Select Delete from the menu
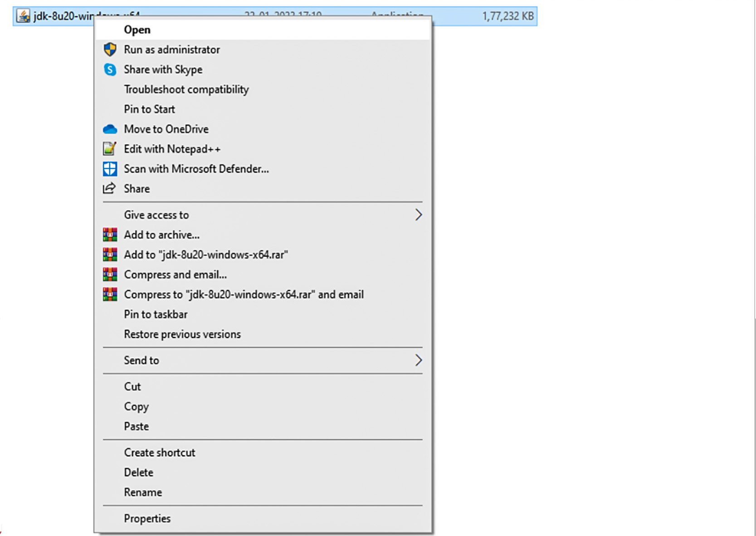 coord(138,473)
